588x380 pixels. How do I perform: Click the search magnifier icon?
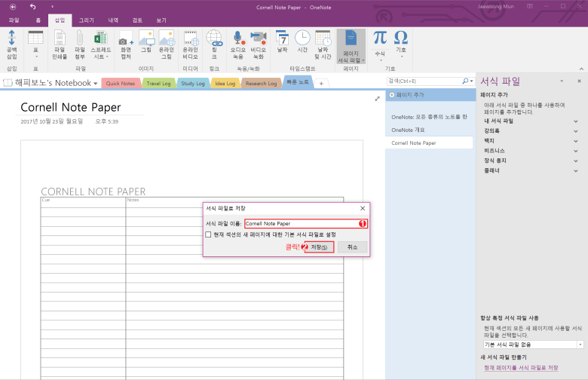[465, 81]
